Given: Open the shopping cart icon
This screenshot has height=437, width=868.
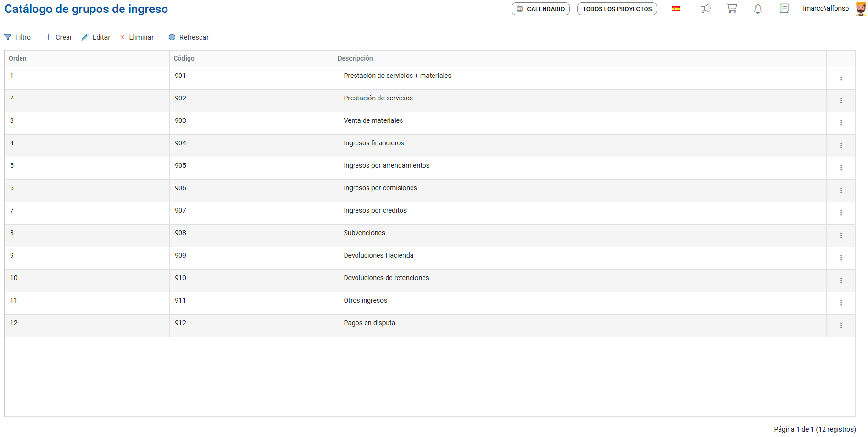Looking at the screenshot, I should point(732,9).
